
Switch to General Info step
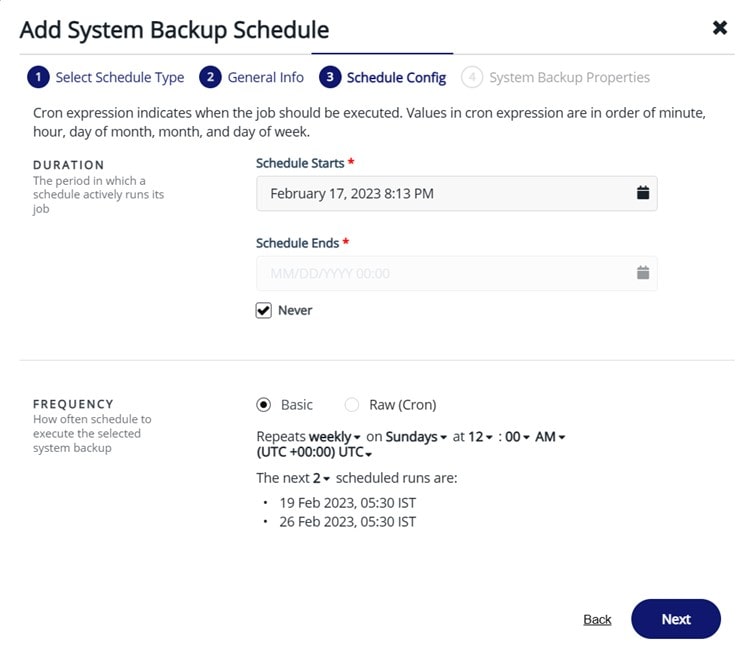(x=265, y=78)
